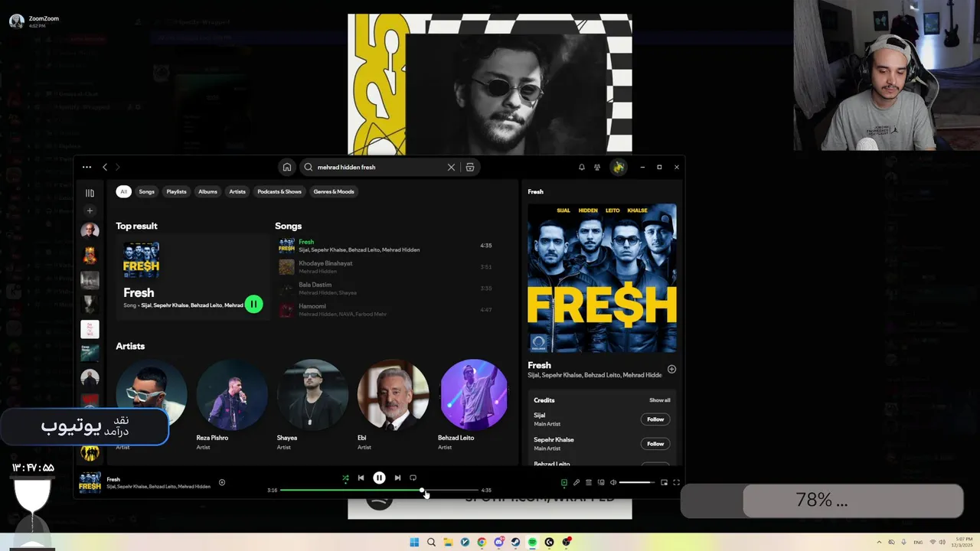Click the large FRE$H cover in right panel
Viewport: 980px width, 551px height.
602,278
